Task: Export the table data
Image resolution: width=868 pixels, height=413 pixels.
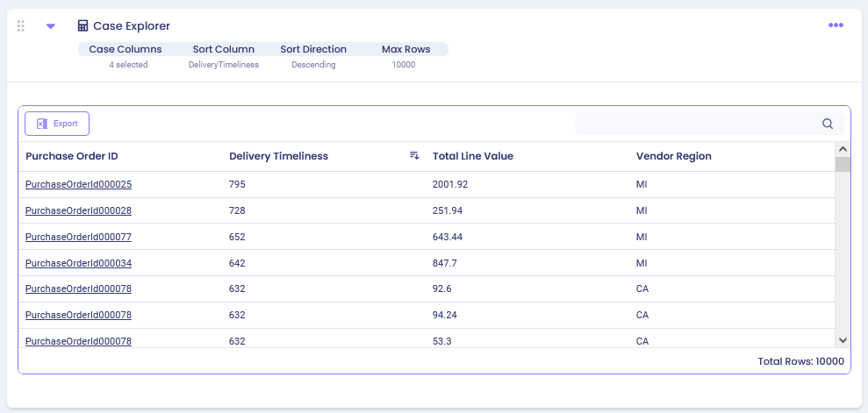Action: 57,124
